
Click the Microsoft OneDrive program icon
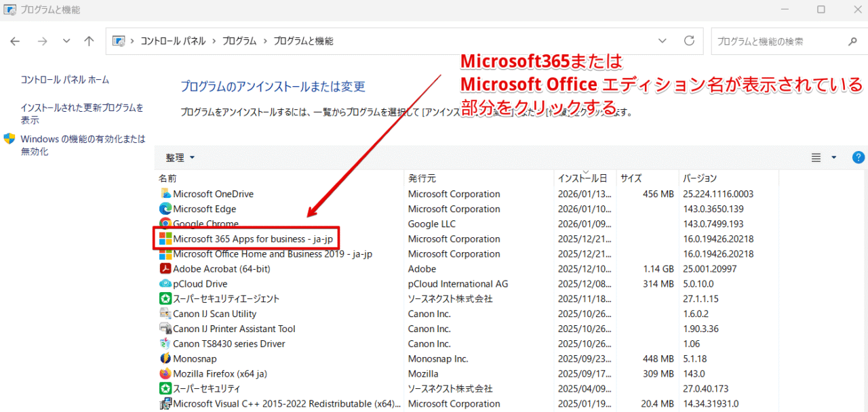(x=165, y=194)
